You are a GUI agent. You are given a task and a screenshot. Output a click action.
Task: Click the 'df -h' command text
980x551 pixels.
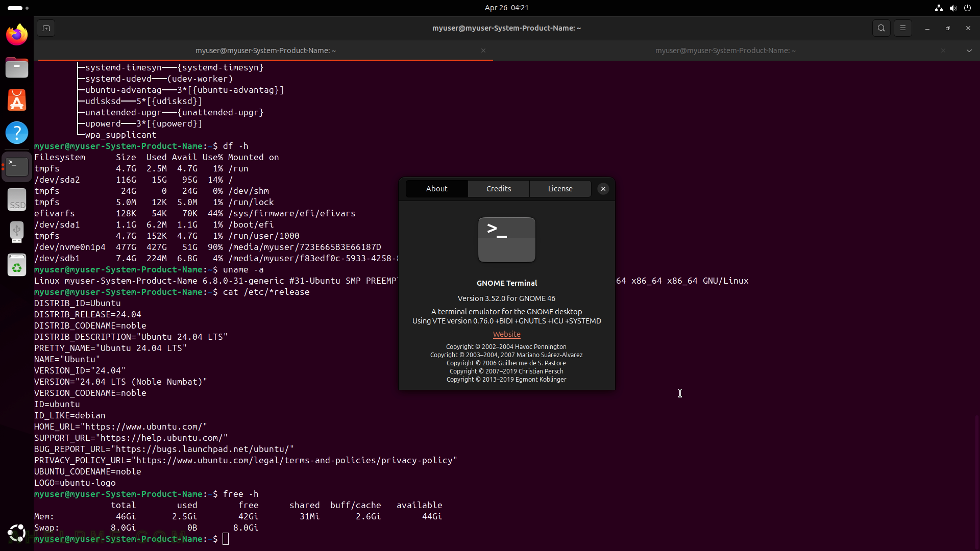pyautogui.click(x=236, y=146)
